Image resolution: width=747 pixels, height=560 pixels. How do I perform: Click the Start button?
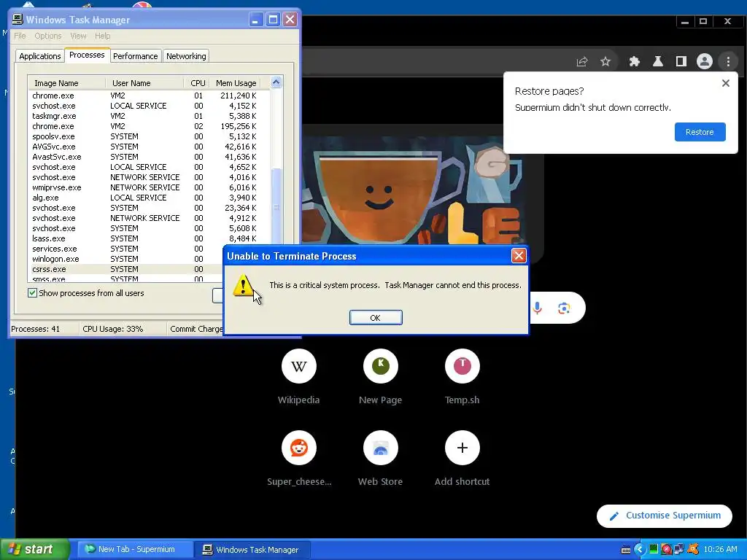pyautogui.click(x=35, y=550)
